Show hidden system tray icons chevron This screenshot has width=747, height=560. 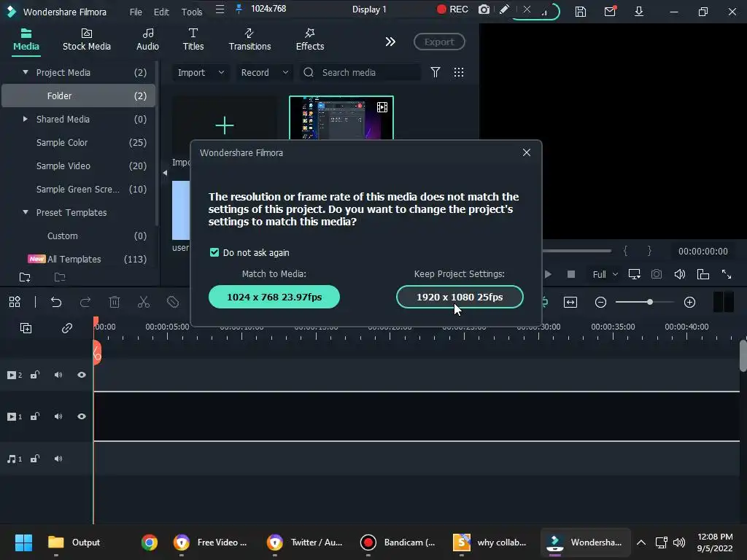pyautogui.click(x=641, y=542)
